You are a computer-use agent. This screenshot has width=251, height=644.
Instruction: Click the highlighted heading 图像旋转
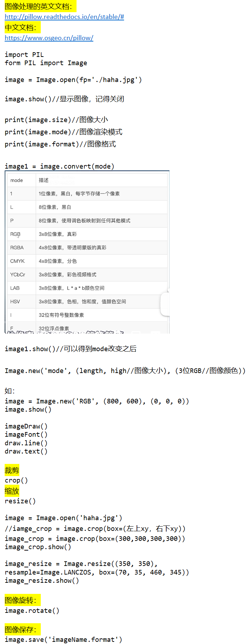click(x=23, y=600)
